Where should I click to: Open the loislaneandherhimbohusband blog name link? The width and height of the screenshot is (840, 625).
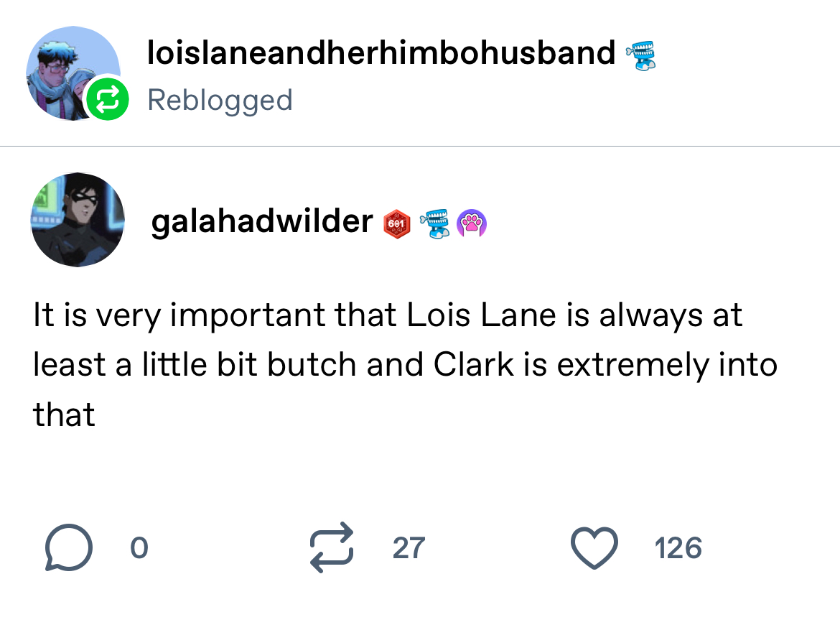(381, 53)
